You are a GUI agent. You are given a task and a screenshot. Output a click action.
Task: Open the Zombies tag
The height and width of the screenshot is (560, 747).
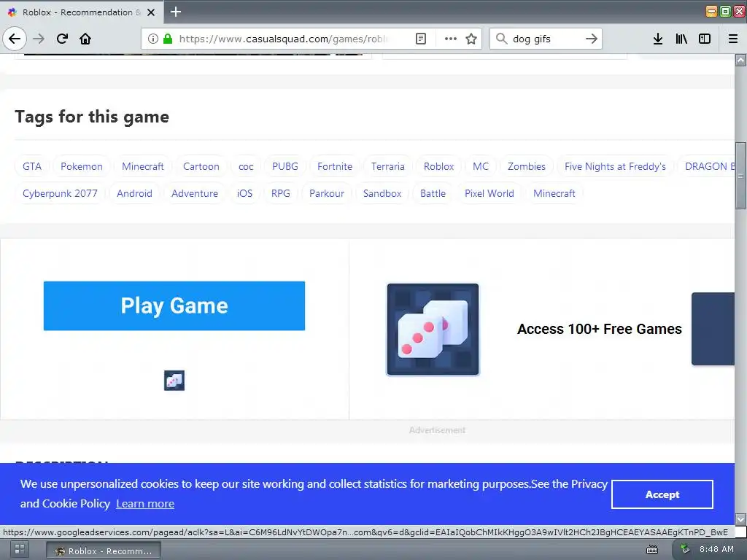(527, 167)
